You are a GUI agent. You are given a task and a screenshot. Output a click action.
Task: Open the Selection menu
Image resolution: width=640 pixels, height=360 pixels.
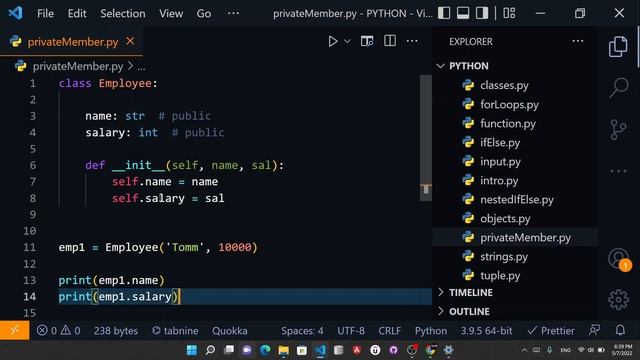123,13
